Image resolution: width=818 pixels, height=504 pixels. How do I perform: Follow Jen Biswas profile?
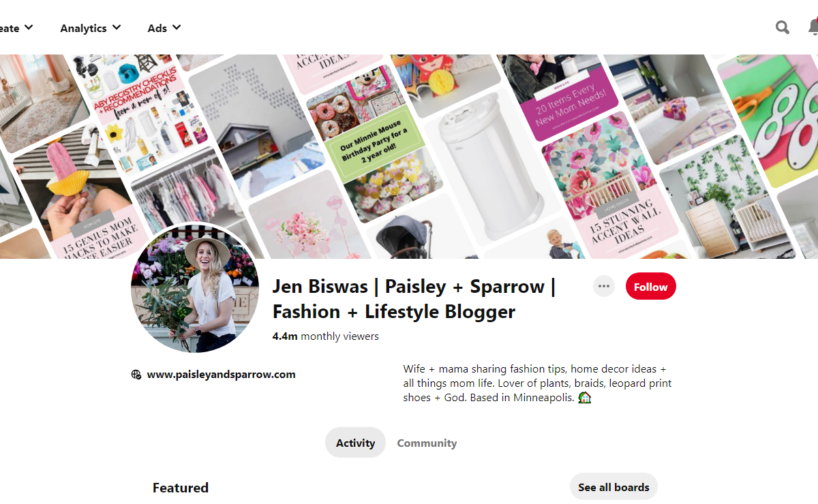[651, 287]
